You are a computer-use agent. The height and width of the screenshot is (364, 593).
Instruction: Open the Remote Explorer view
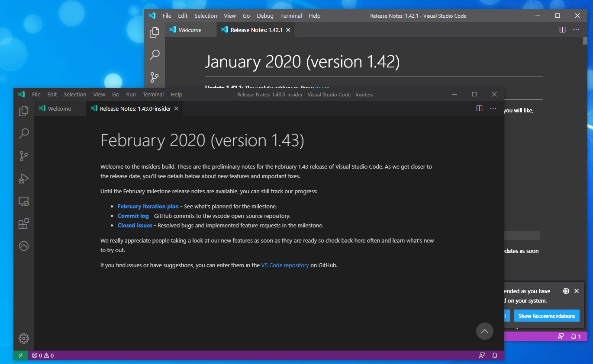(23, 201)
